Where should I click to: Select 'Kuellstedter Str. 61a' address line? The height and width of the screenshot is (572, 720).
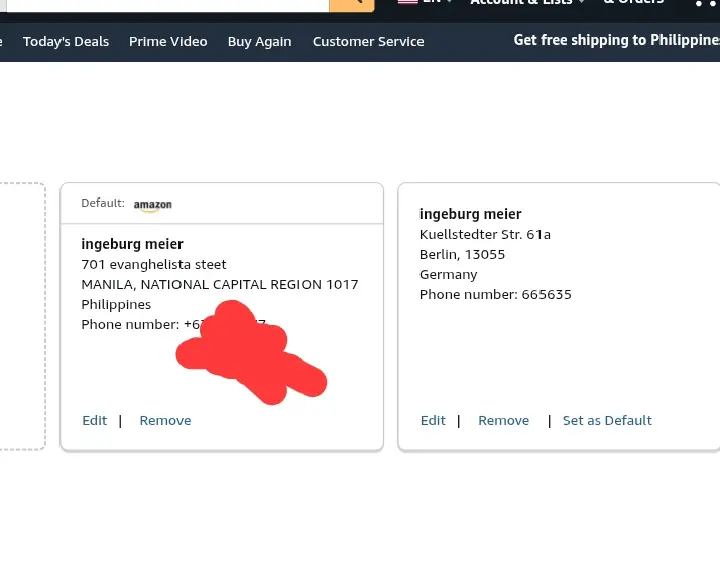point(485,235)
